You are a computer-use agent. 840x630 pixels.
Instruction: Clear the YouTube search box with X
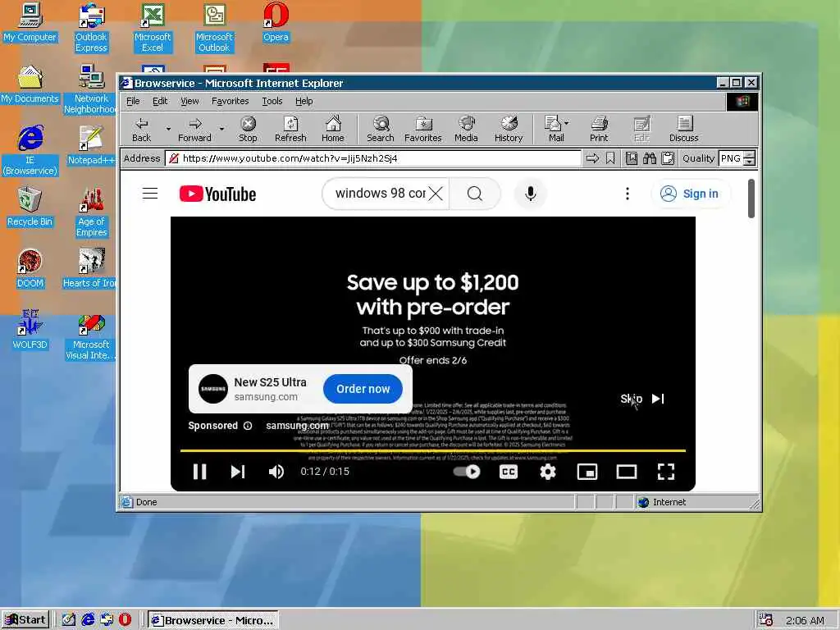click(436, 194)
